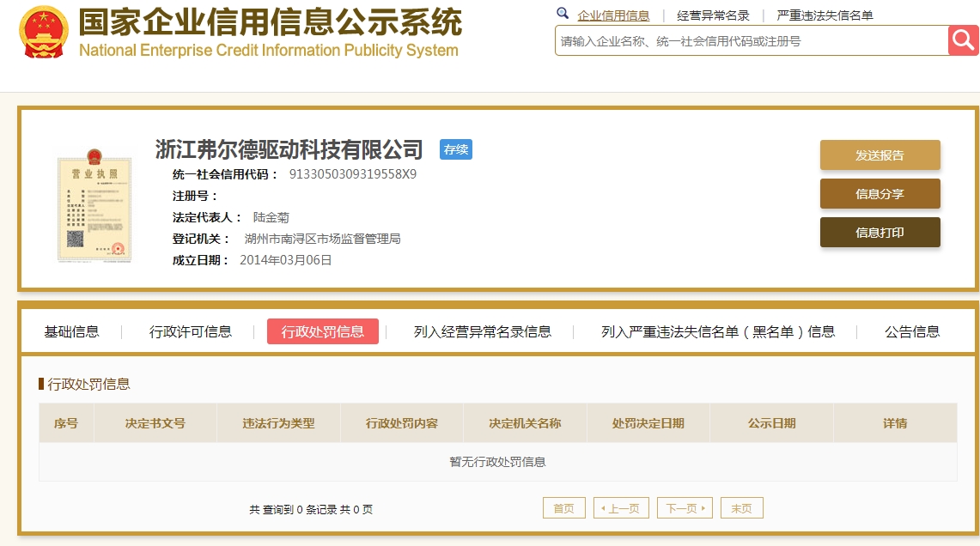Click the 发送报告 button
Viewport: 980px width, 546px height.
880,155
